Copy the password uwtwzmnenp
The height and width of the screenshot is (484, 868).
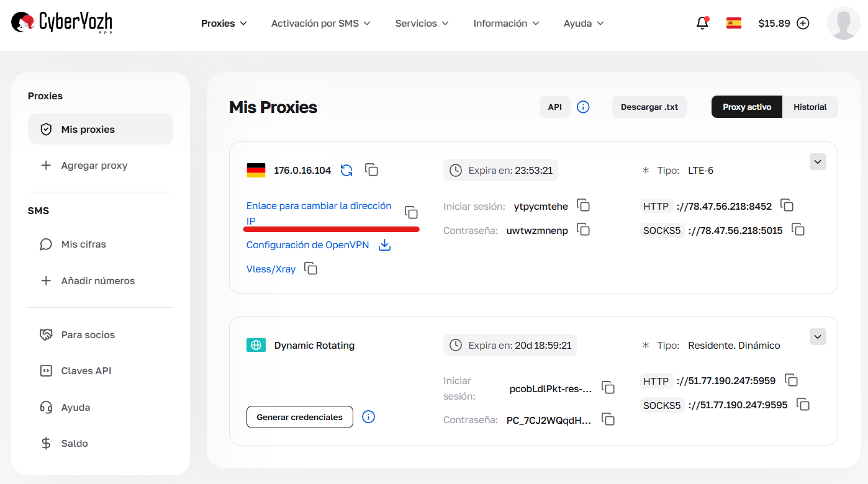583,230
